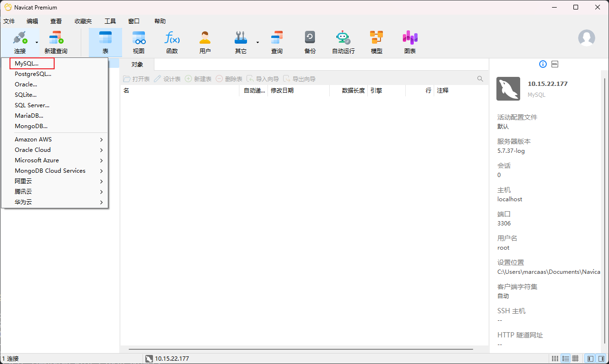Click the connection icon in status bar
Screen dimensions: 609x364
[x=149, y=358]
